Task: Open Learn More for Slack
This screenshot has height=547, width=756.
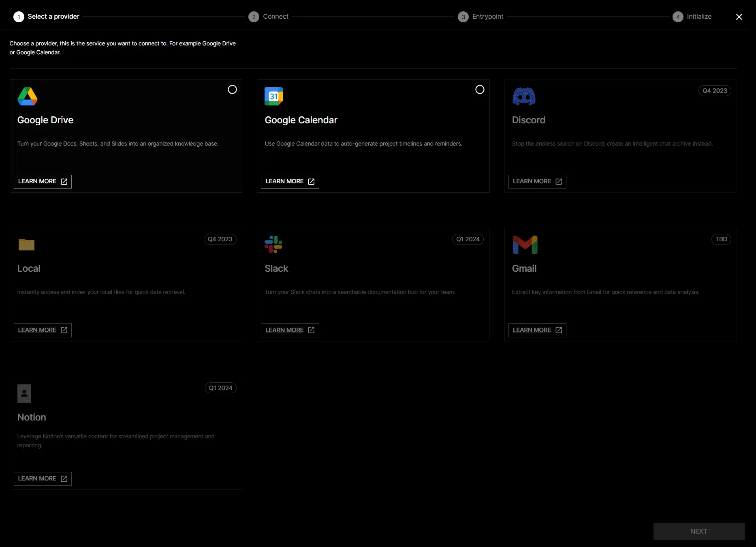Action: pos(290,330)
